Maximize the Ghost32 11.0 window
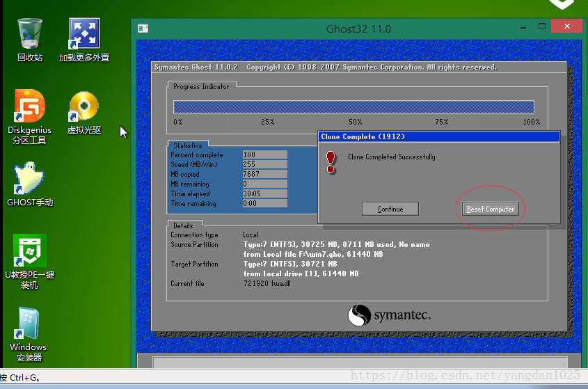The width and height of the screenshot is (588, 389). click(542, 26)
